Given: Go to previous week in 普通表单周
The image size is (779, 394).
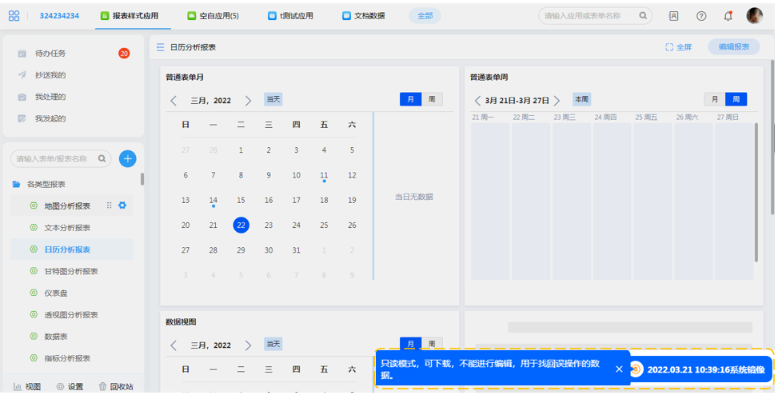Looking at the screenshot, I should coord(477,101).
